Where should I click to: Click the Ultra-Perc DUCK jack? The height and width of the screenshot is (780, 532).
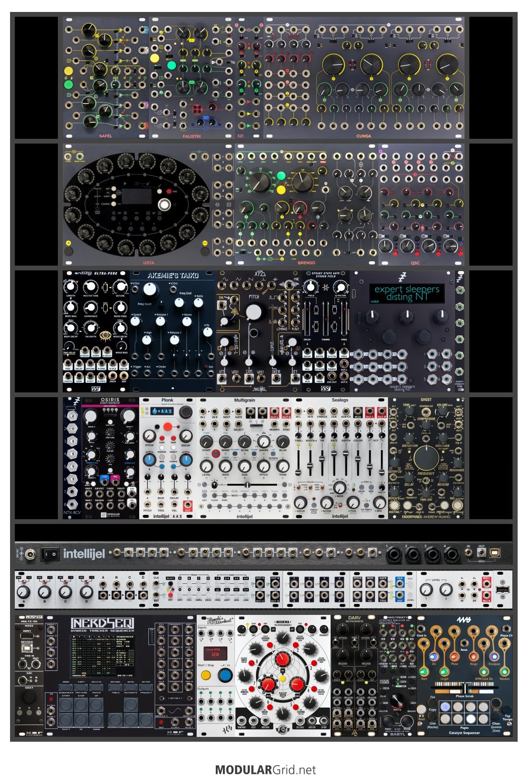pos(112,376)
